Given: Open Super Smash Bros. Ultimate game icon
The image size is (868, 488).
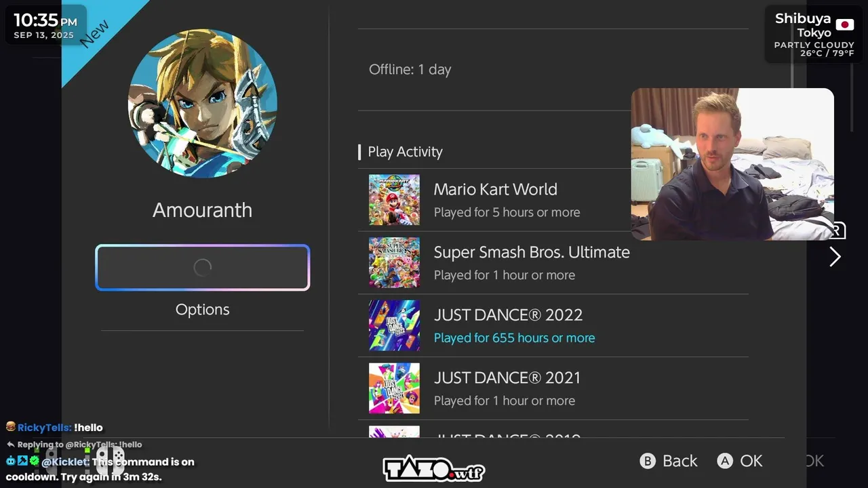Looking at the screenshot, I should pos(394,263).
